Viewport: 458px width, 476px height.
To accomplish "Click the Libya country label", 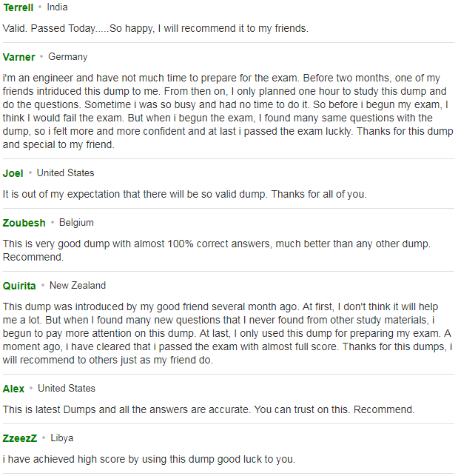I will pyautogui.click(x=62, y=438).
